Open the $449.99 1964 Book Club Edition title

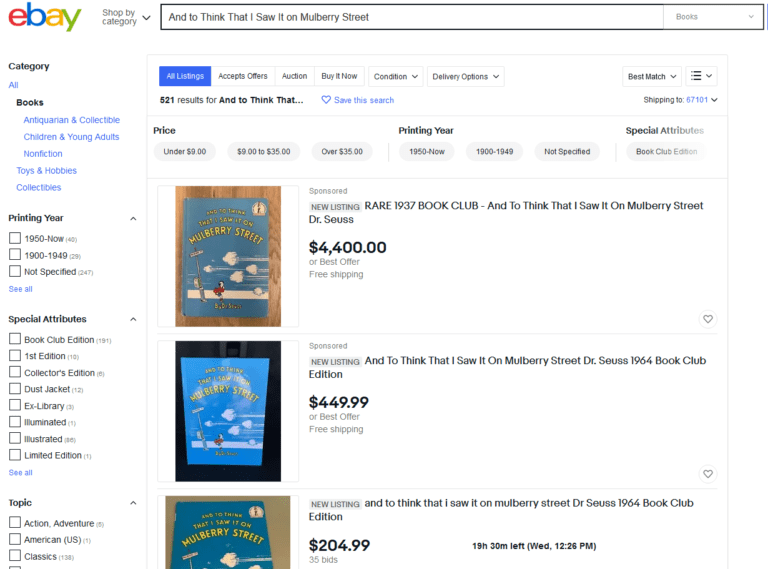(x=507, y=367)
